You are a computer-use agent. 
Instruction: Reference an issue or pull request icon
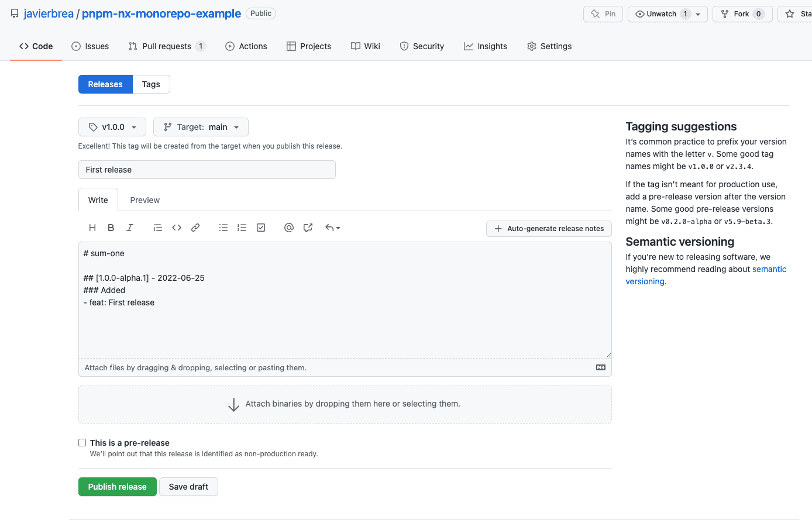308,228
